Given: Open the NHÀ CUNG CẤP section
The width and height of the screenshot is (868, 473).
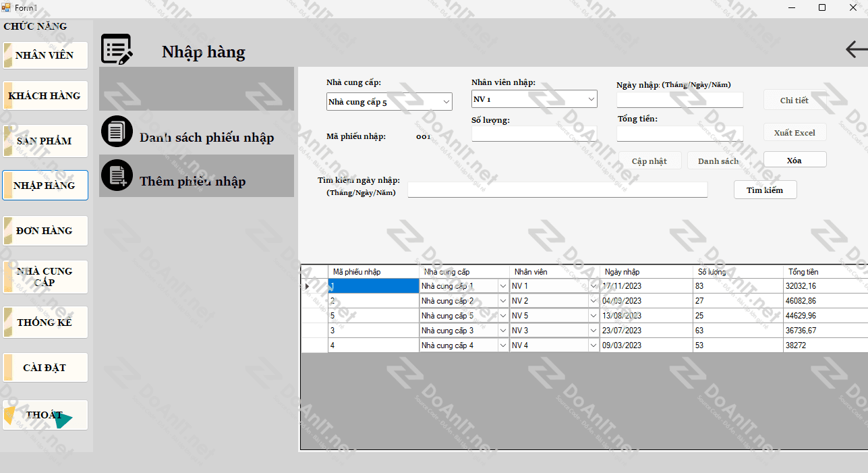Looking at the screenshot, I should [x=45, y=277].
